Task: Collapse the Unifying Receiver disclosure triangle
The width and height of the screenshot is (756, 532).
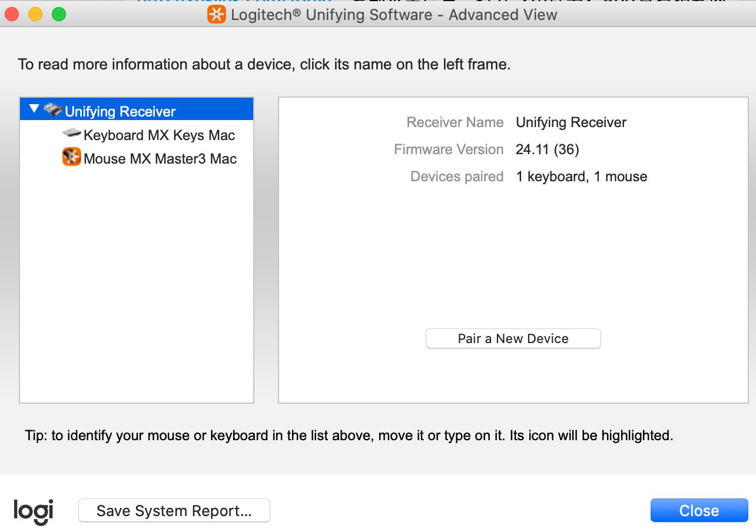Action: (x=34, y=109)
